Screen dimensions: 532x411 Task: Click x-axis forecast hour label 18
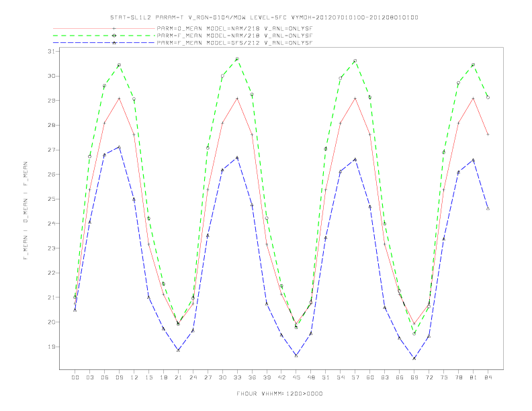[x=163, y=377]
